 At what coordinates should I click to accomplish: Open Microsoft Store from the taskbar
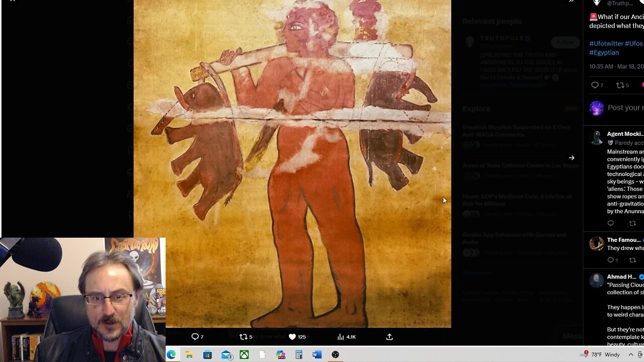(x=207, y=355)
